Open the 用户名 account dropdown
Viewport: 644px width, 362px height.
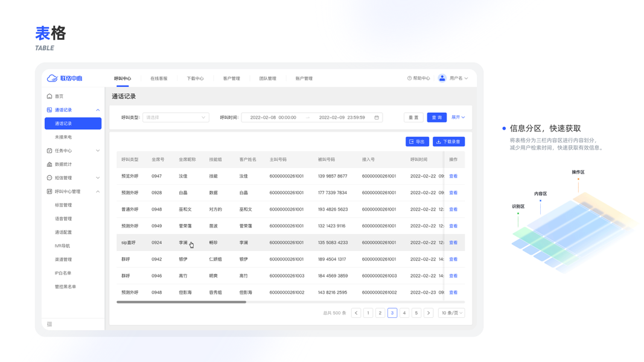tap(458, 78)
